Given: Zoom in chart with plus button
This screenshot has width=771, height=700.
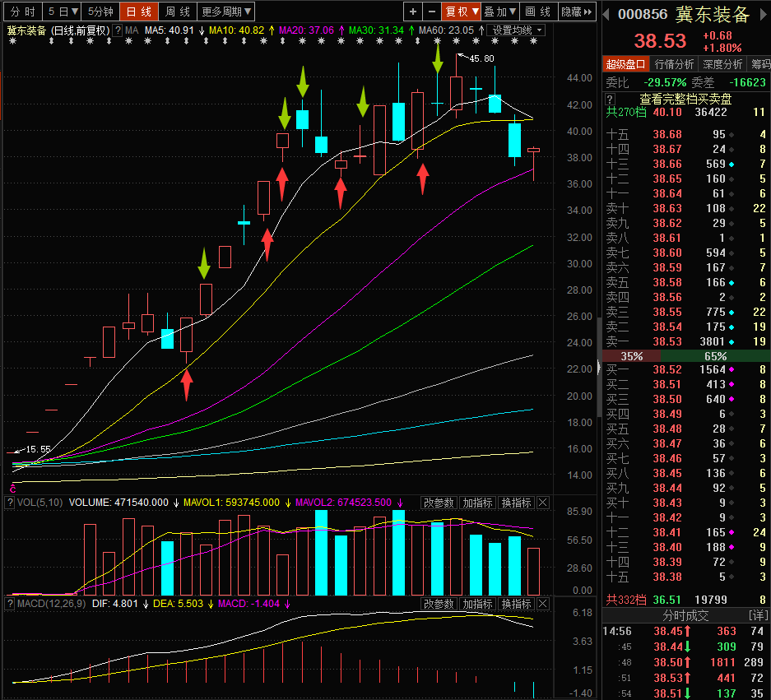Looking at the screenshot, I should point(413,12).
